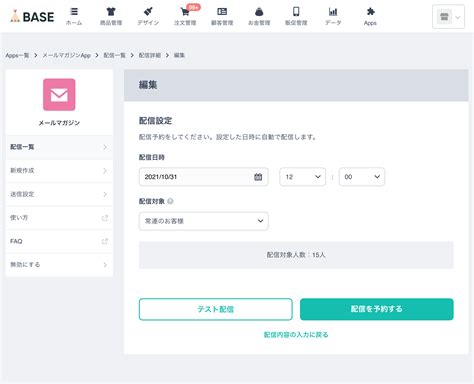Open the hour dropdown showing 12
Screen dimensions: 474x384
tap(303, 177)
